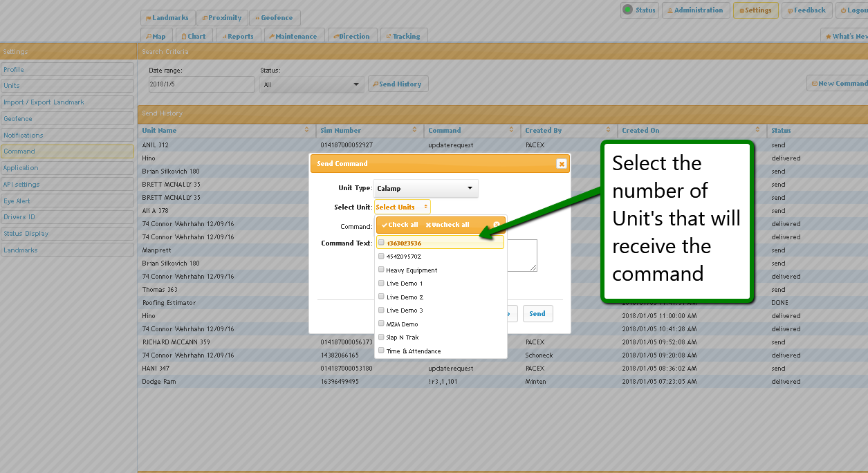Open the Unit Type Calamp dropdown
Image resolution: width=868 pixels, height=473 pixels.
[x=425, y=188]
